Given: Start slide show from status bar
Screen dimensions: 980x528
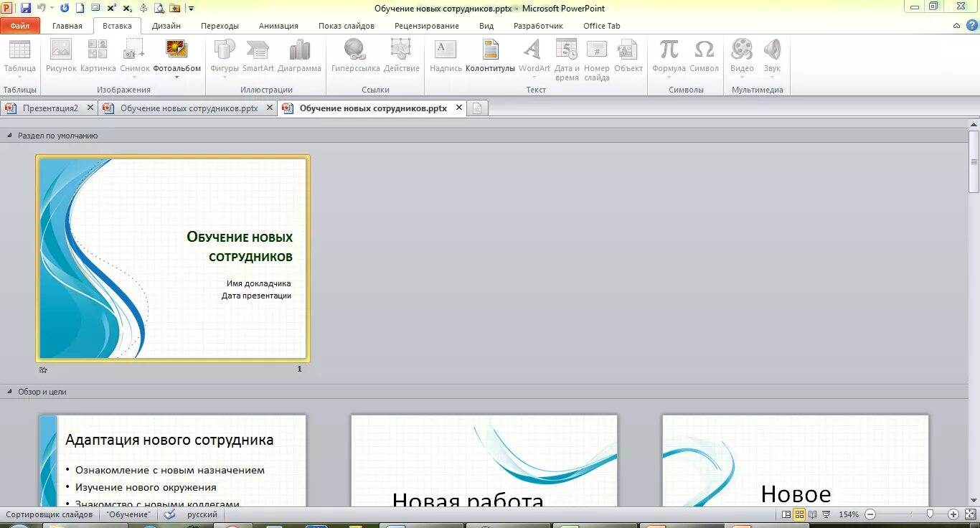Looking at the screenshot, I should [826, 514].
